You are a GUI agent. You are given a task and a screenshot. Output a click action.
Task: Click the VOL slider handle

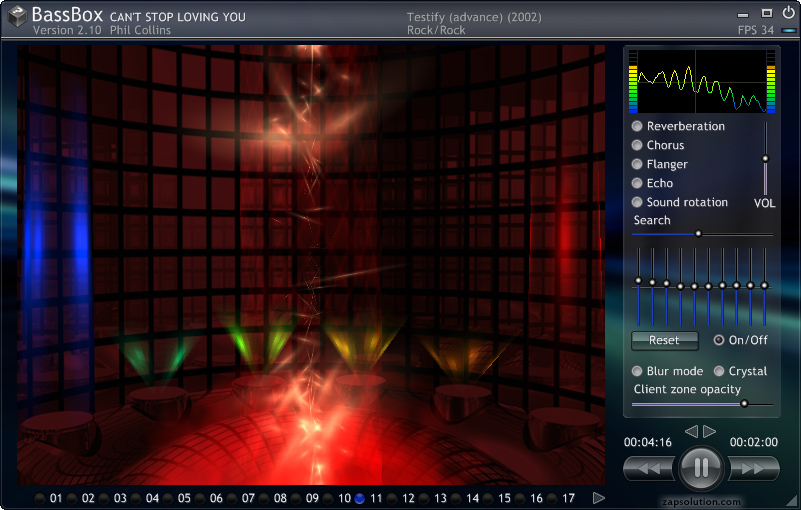click(x=765, y=158)
